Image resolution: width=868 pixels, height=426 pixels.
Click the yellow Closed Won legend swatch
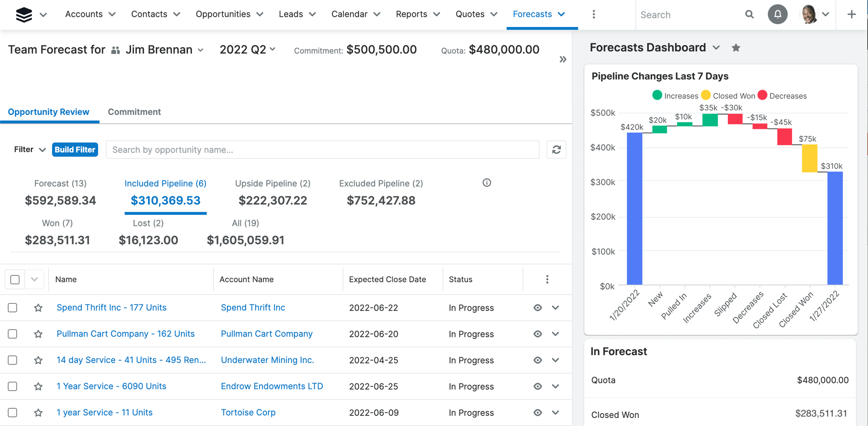[706, 95]
